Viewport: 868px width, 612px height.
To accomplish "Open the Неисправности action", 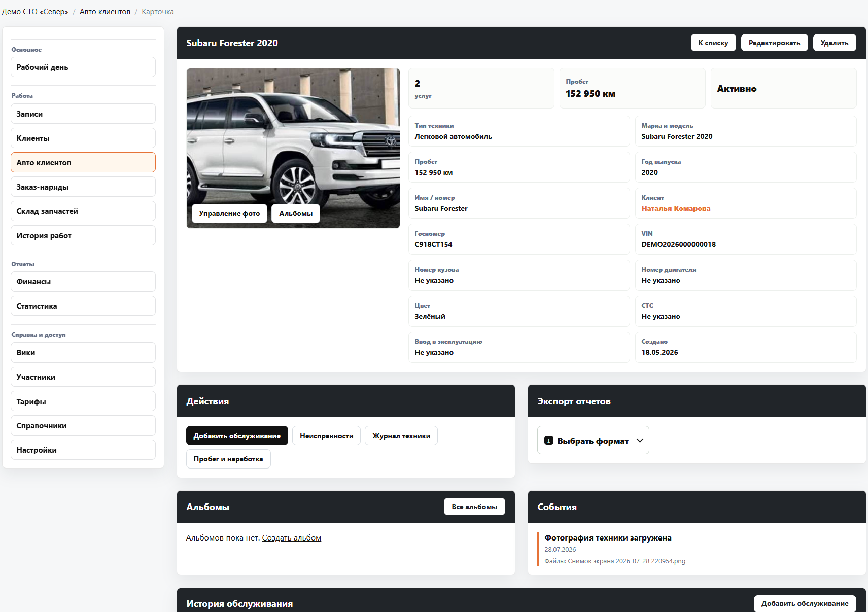I will click(327, 436).
